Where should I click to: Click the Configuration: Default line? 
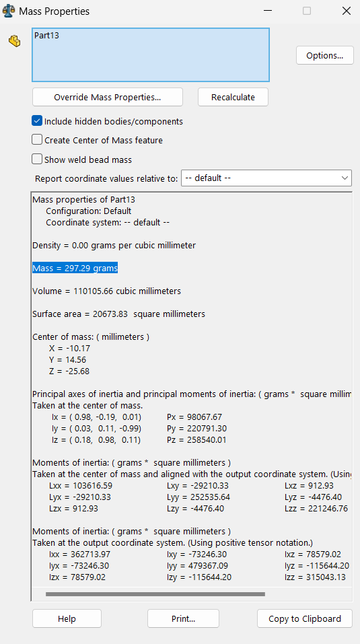tap(89, 211)
